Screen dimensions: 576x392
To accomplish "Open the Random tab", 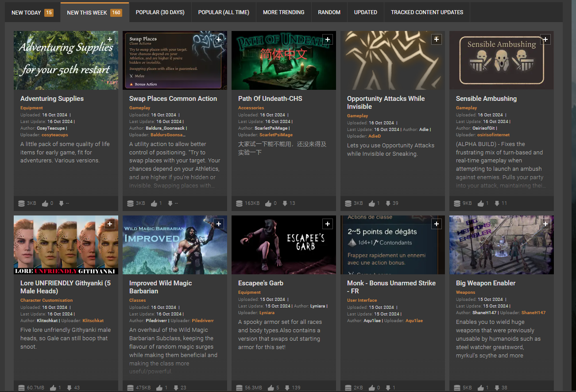I will click(x=329, y=12).
